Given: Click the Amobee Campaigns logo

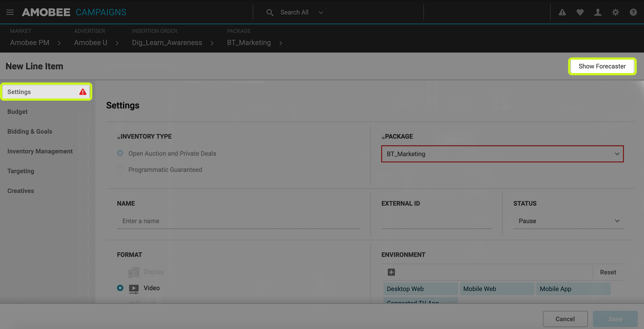Looking at the screenshot, I should click(74, 12).
